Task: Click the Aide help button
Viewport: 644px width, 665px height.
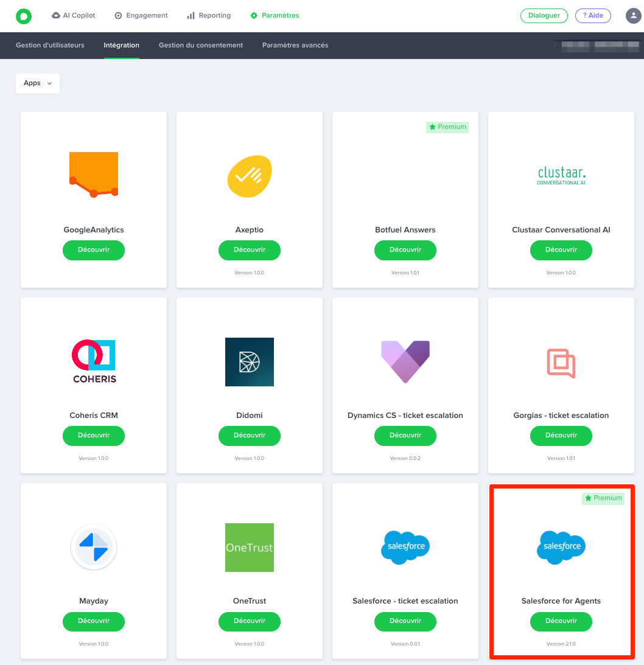Action: point(593,16)
